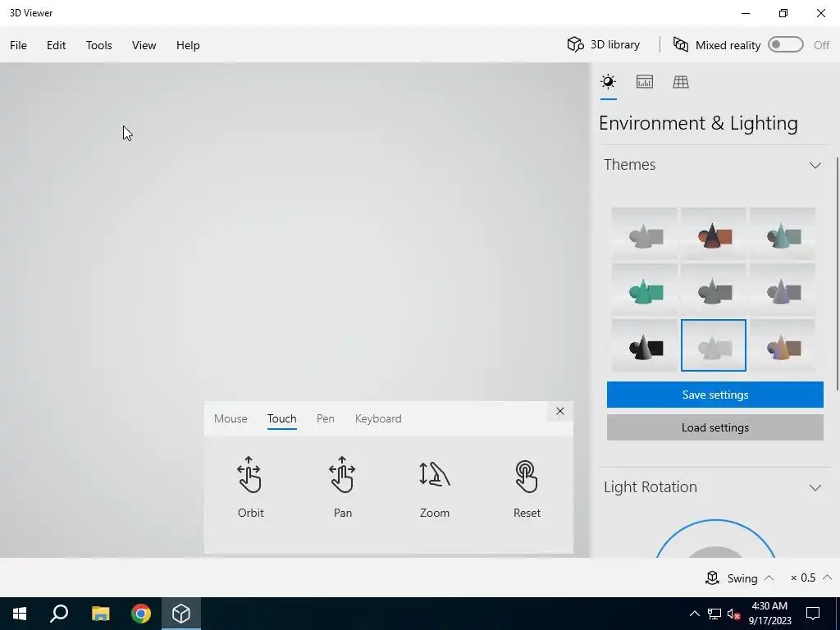Switch to the Touch controls tab
Image resolution: width=840 pixels, height=630 pixels.
click(x=282, y=418)
